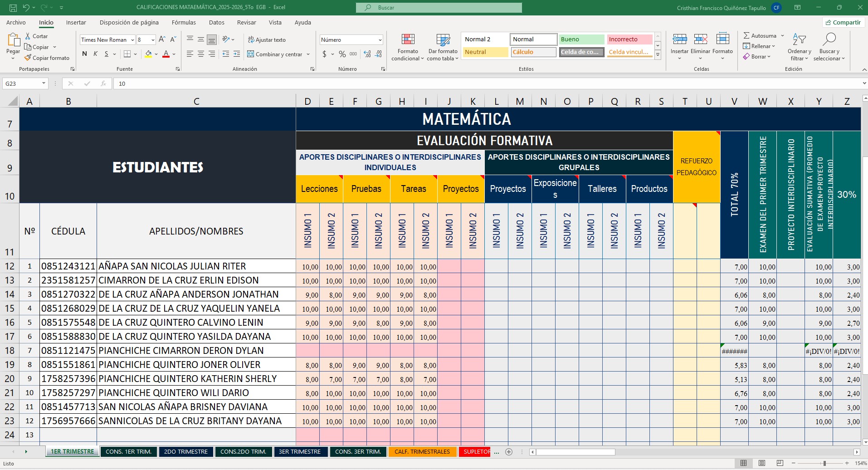Toggle italic formatting button K
Screen dimensions: 868x470
pos(95,54)
